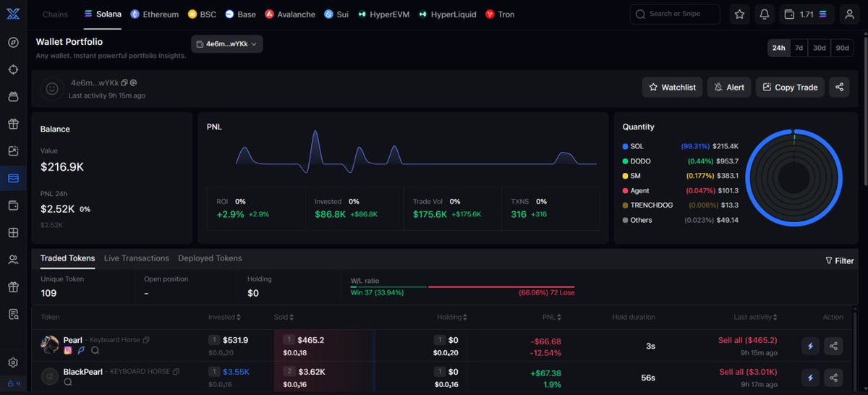Share this wallet via share icon
The height and width of the screenshot is (395, 868).
[x=839, y=87]
